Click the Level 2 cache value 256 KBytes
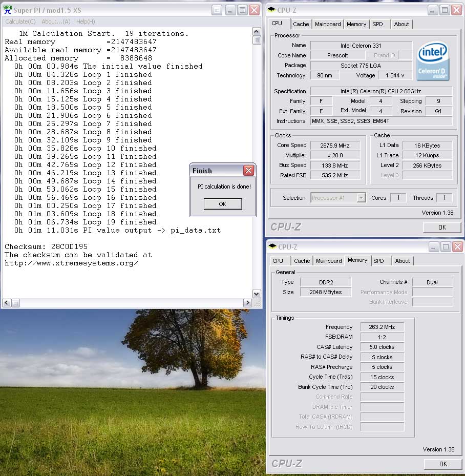Screen dimensions: 465x476 [x=427, y=165]
